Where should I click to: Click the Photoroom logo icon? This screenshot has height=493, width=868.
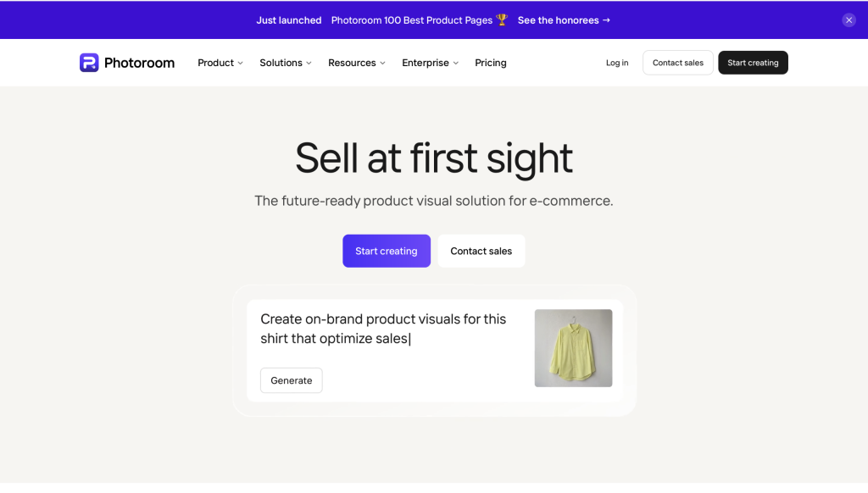89,63
